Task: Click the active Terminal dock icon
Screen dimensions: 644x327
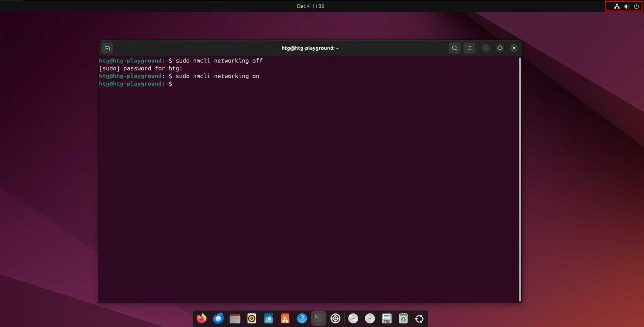Action: click(x=318, y=318)
